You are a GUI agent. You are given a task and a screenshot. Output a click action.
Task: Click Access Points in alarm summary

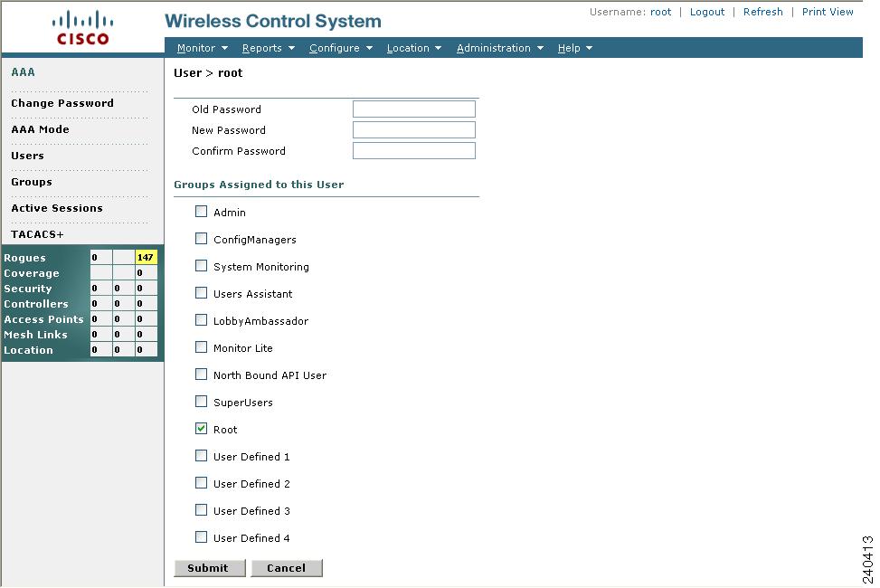tap(43, 319)
